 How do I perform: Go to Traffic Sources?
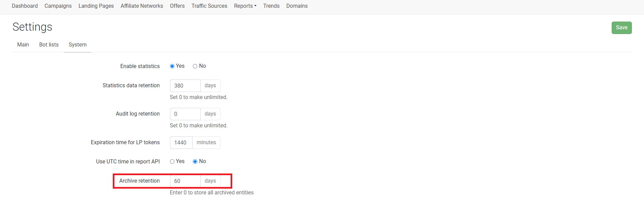(x=209, y=6)
